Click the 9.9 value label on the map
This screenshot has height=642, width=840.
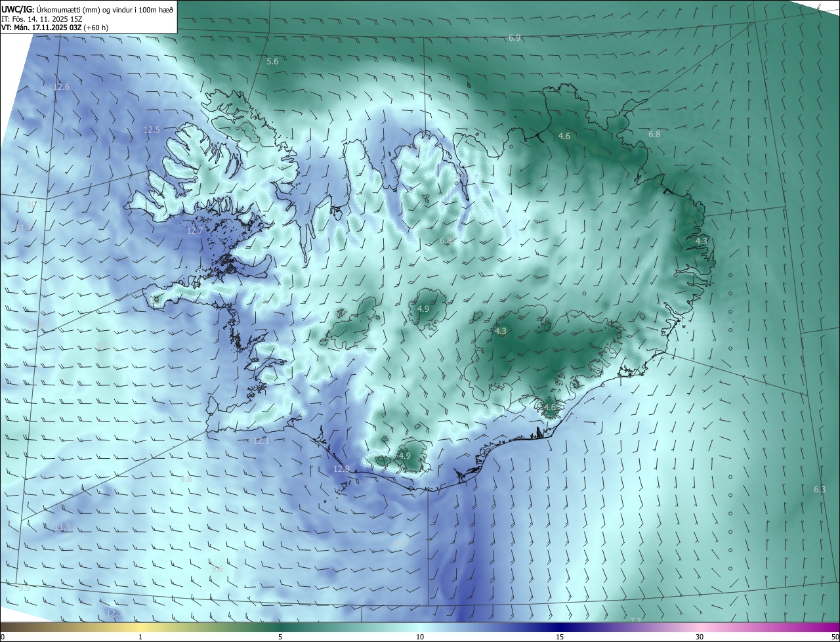click(x=24, y=588)
